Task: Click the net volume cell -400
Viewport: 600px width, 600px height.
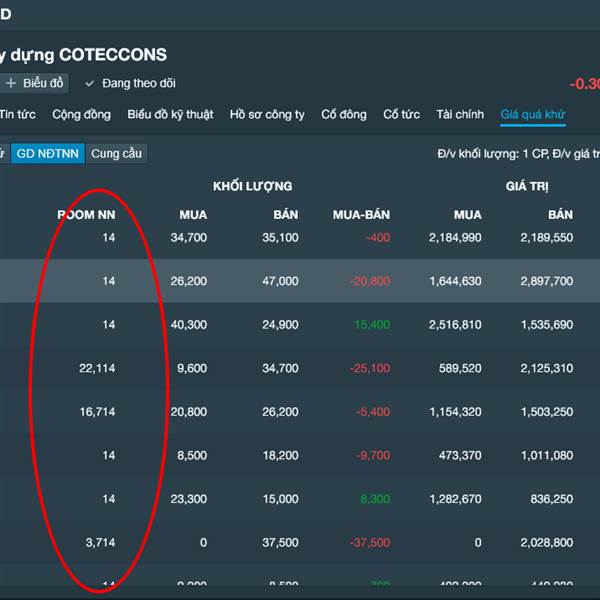Action: click(378, 238)
